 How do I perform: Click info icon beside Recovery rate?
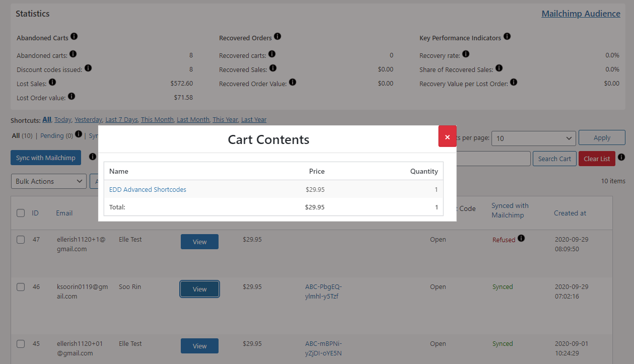(x=466, y=54)
